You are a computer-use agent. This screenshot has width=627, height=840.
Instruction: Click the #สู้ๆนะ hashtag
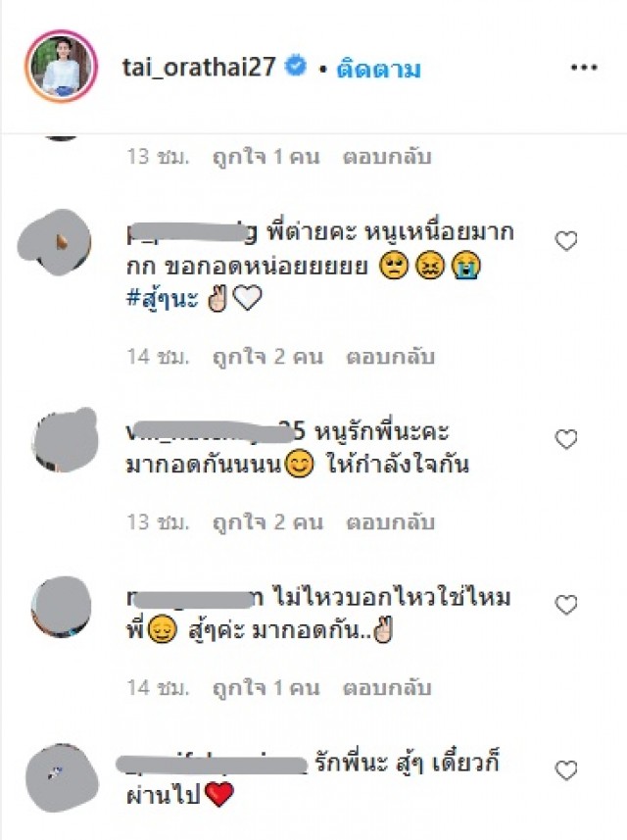tap(163, 298)
